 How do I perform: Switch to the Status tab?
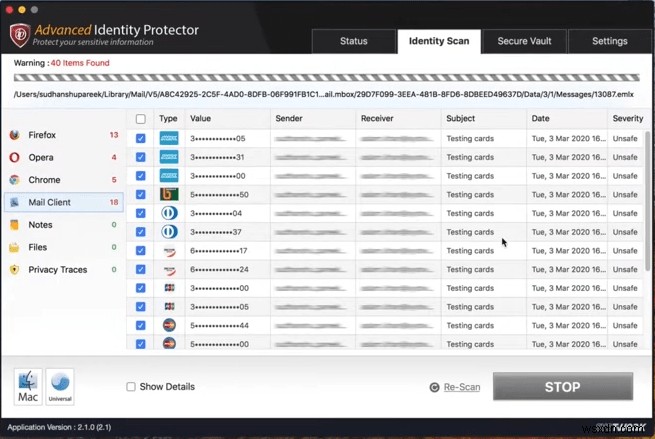pyautogui.click(x=353, y=41)
